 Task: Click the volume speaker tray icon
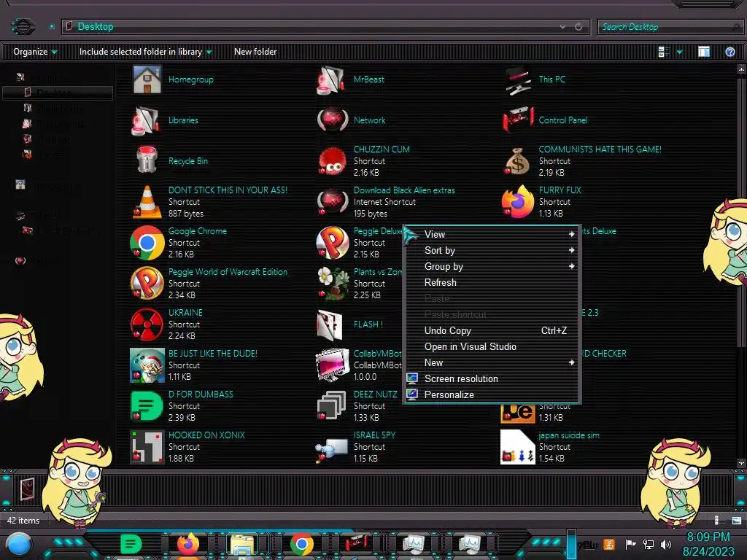(x=666, y=544)
